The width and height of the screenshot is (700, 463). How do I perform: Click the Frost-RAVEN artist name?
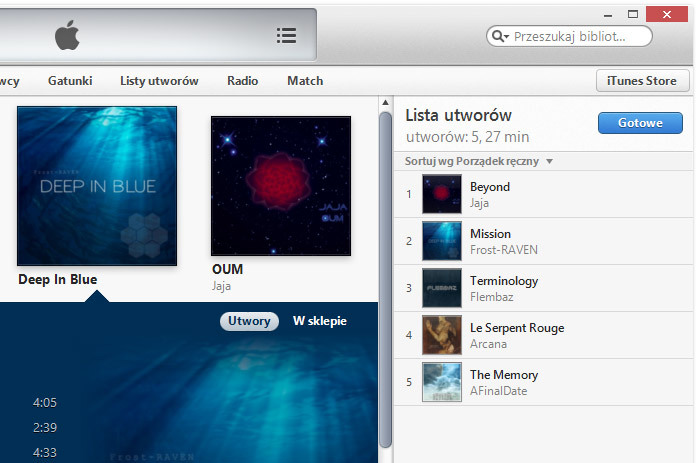point(504,250)
